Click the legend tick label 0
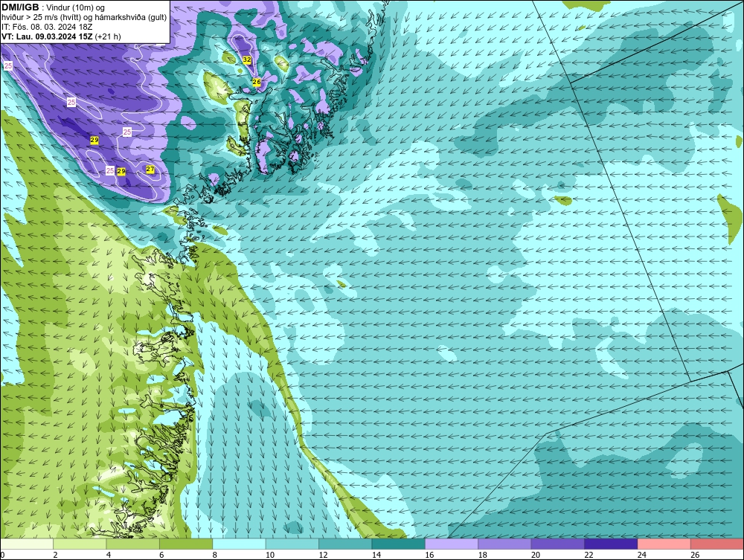Image resolution: width=744 pixels, height=560 pixels. [x=2, y=555]
